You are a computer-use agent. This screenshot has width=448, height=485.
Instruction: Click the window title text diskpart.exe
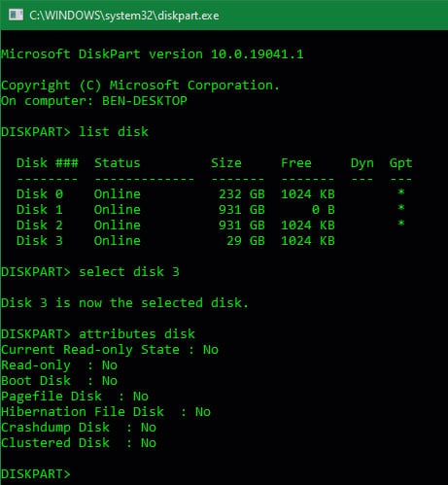124,16
